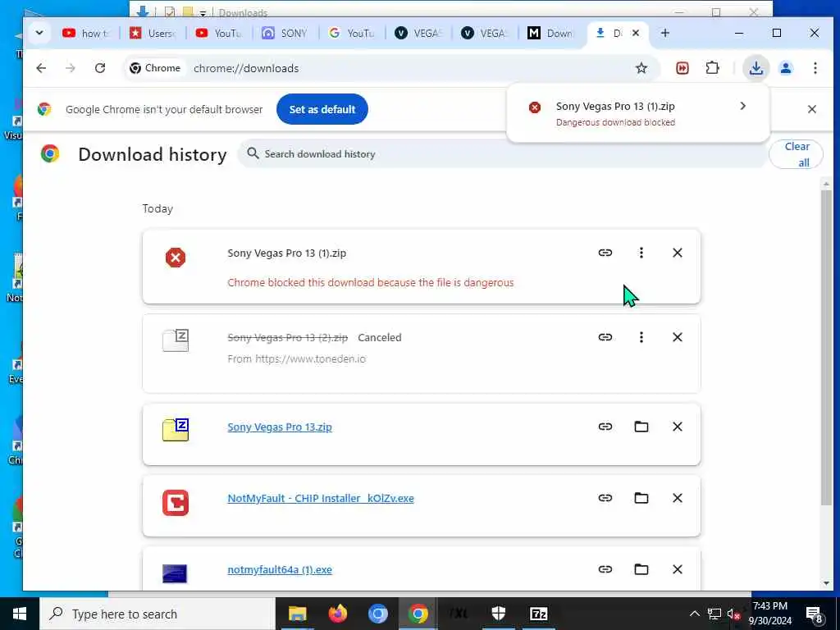The image size is (840, 630).
Task: Bookmark this page with the star icon
Action: tap(641, 68)
